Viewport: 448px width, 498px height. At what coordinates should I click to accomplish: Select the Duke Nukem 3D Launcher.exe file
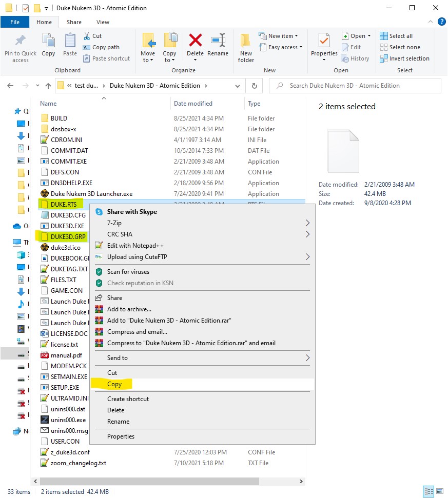tap(91, 194)
